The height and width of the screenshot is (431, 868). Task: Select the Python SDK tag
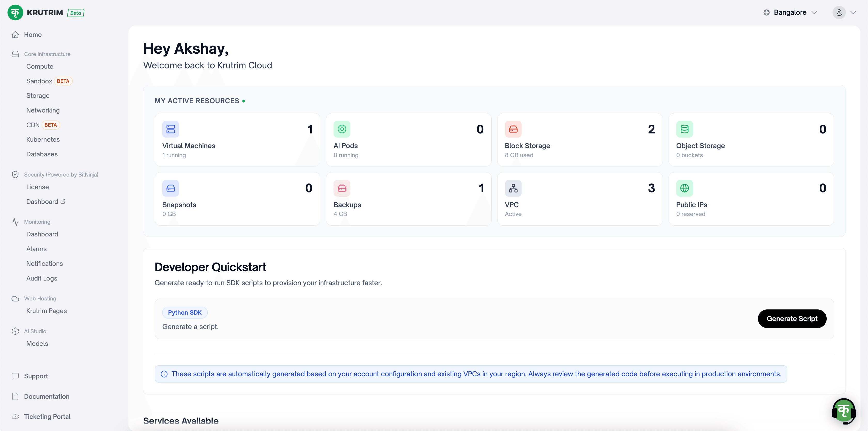pos(185,313)
